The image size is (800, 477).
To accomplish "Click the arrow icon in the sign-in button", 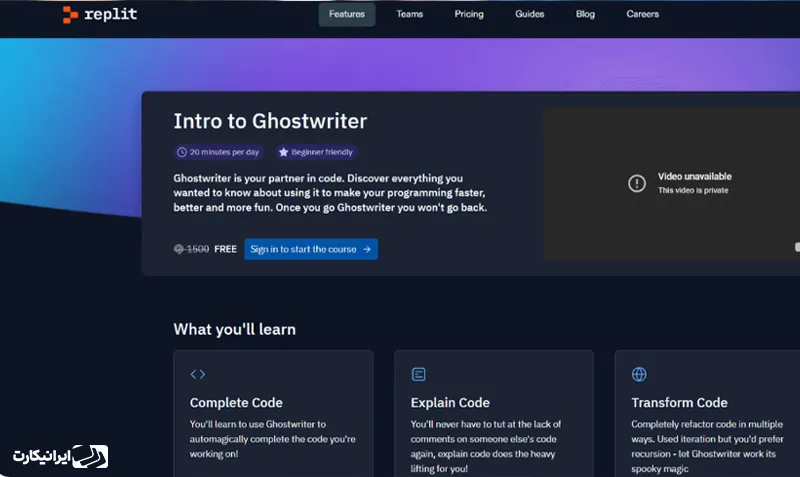I will point(367,249).
